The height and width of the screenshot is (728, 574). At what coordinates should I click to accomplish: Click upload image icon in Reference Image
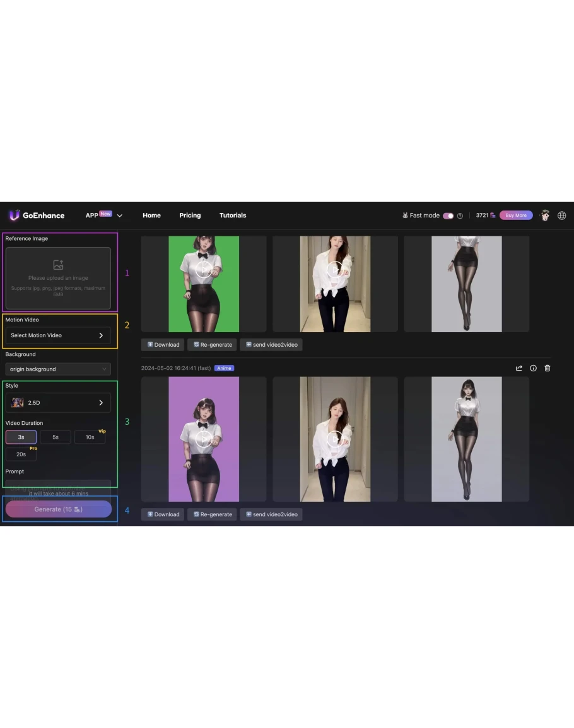(58, 265)
